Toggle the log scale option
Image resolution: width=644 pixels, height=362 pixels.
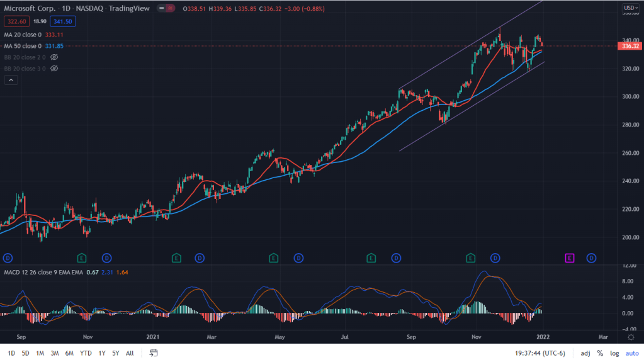pos(614,353)
